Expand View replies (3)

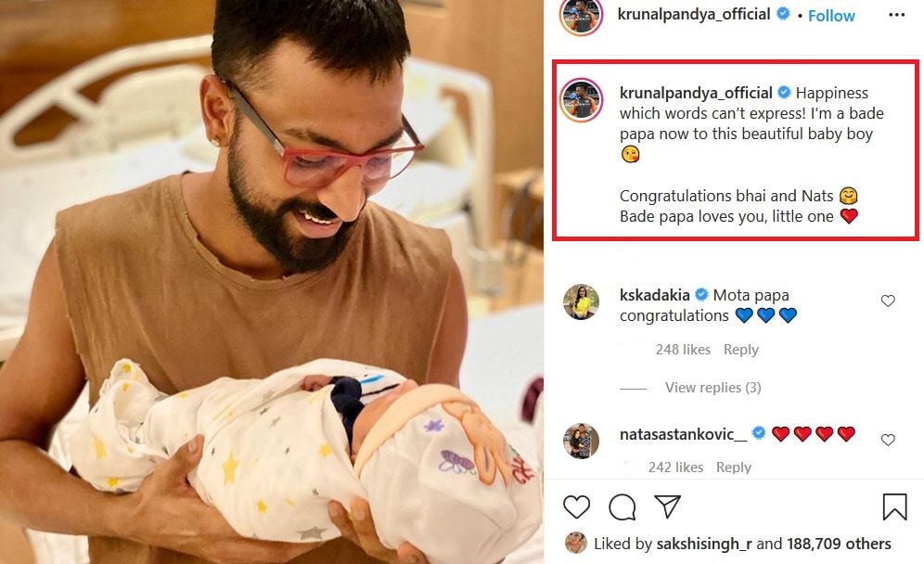pos(713,387)
